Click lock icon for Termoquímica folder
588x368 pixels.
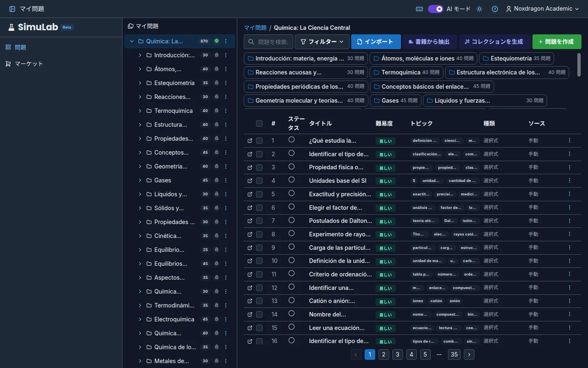pyautogui.click(x=216, y=111)
